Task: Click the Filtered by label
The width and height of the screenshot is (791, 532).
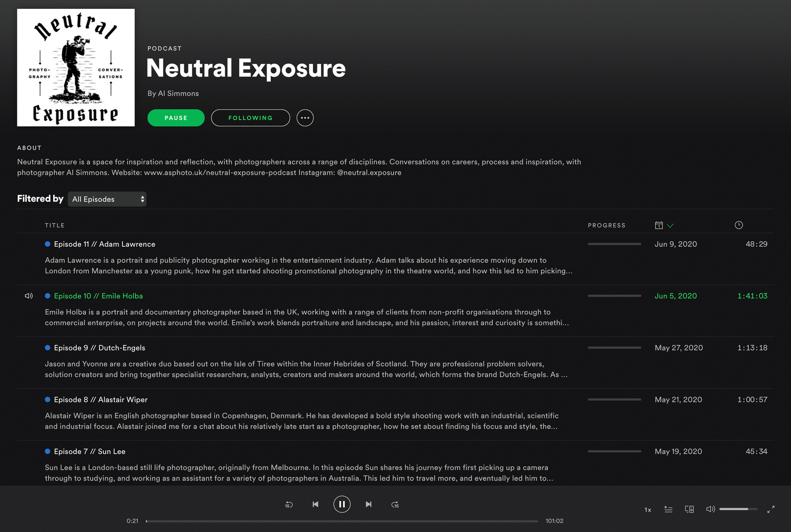Action: [40, 199]
